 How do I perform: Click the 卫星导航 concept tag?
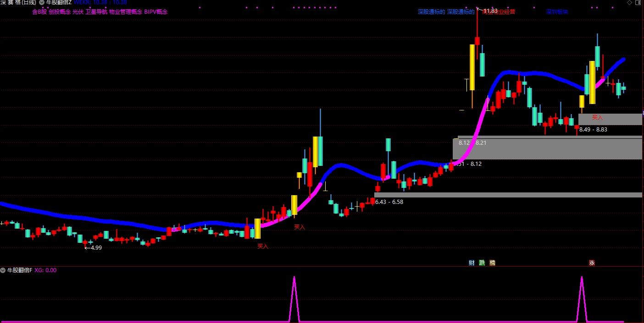point(96,12)
